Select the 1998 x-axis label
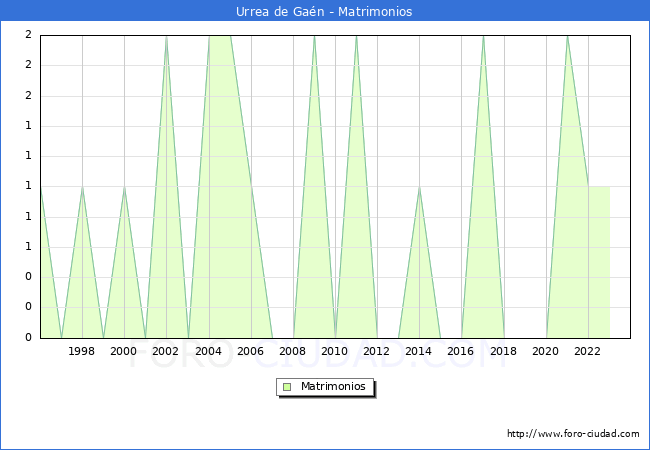 (x=82, y=351)
